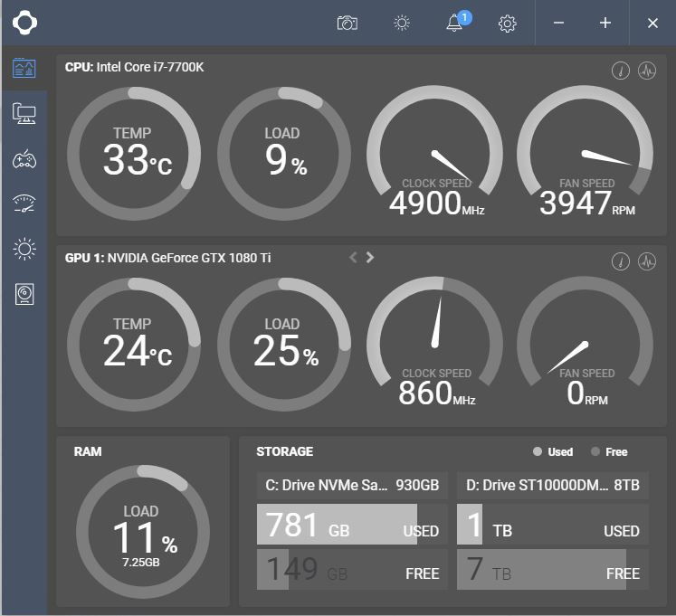The image size is (676, 616).
Task: Click the GPU fan speed 0 RPM dial
Action: coord(585,341)
